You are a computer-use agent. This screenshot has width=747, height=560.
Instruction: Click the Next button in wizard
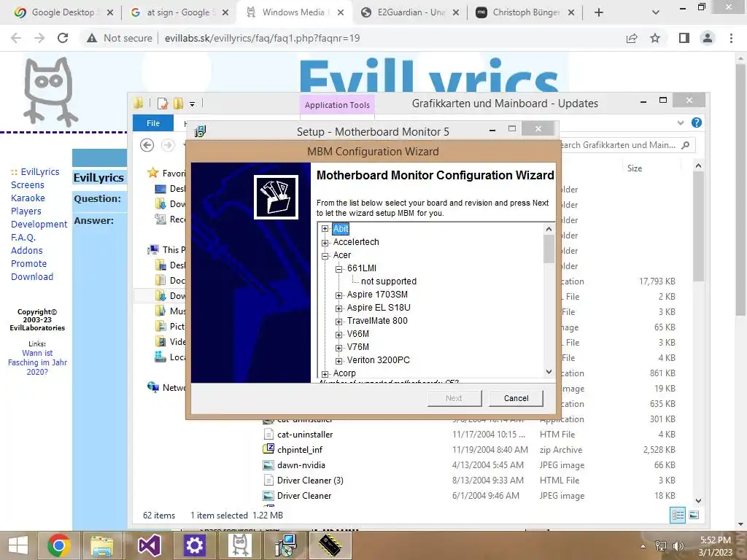(x=454, y=398)
